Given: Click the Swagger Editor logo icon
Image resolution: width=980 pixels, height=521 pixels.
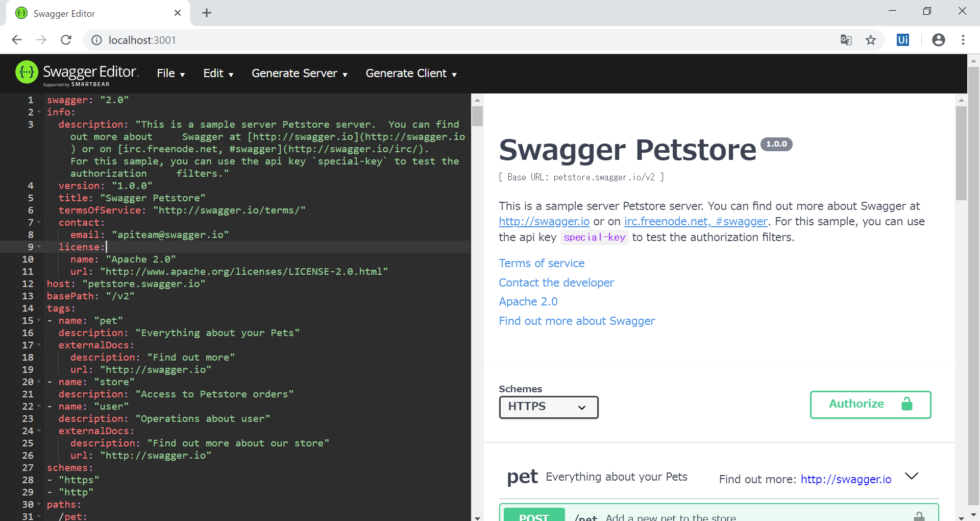Looking at the screenshot, I should [27, 72].
